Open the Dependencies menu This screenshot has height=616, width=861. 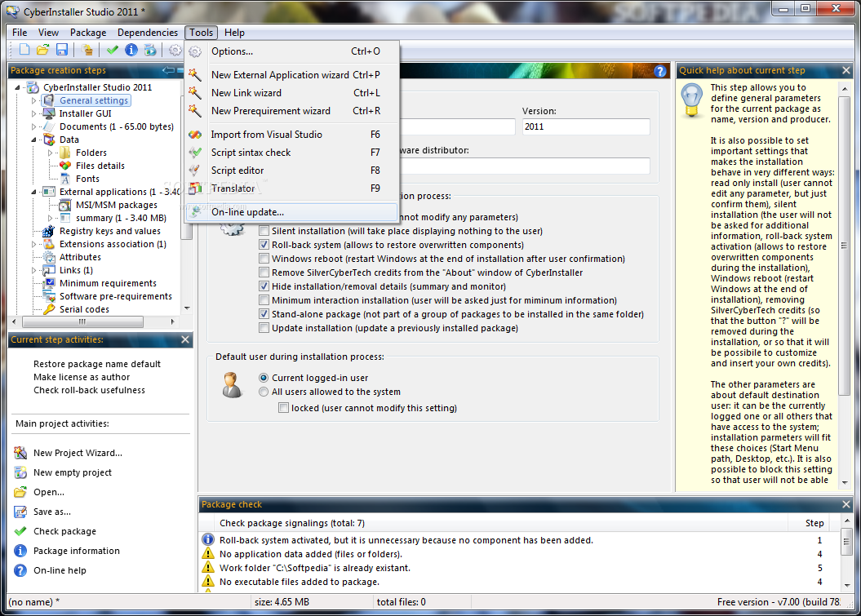click(x=147, y=33)
